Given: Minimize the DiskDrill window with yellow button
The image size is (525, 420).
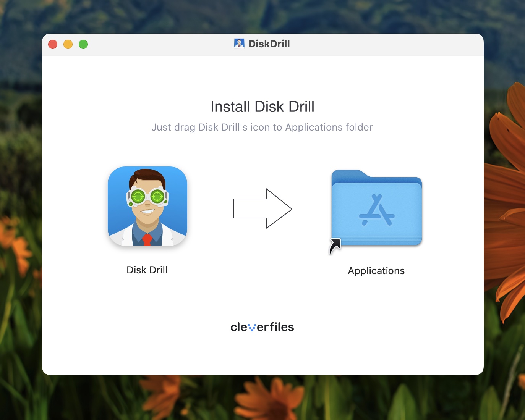Looking at the screenshot, I should [68, 44].
